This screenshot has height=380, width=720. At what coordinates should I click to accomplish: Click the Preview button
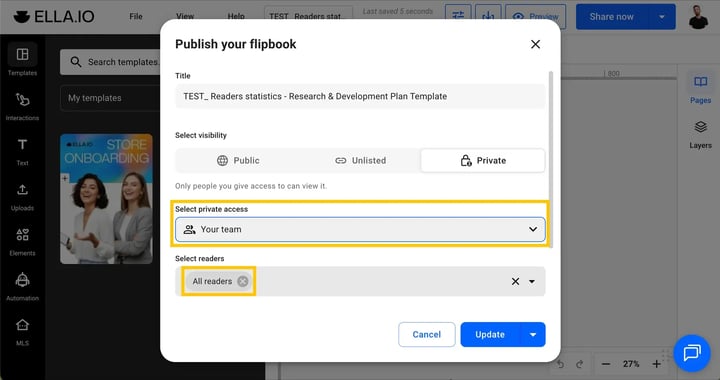535,17
